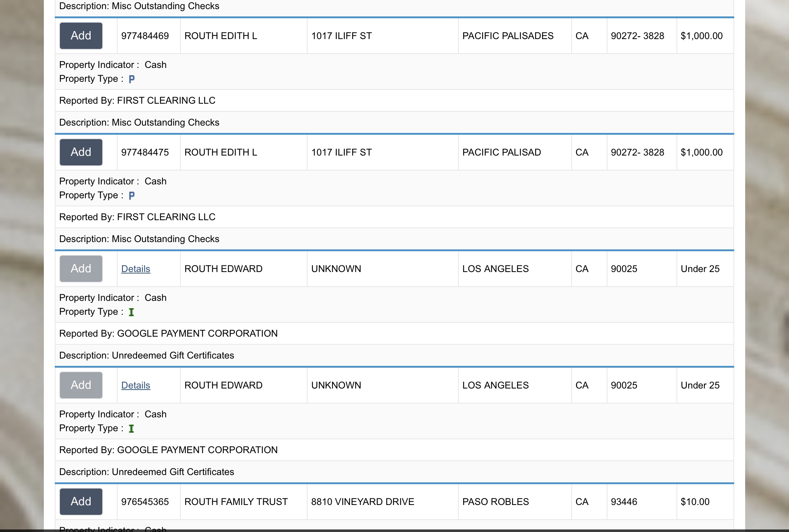Screen dimensions: 789x532
Task: Select property ID text 977484475
Action: coord(145,152)
